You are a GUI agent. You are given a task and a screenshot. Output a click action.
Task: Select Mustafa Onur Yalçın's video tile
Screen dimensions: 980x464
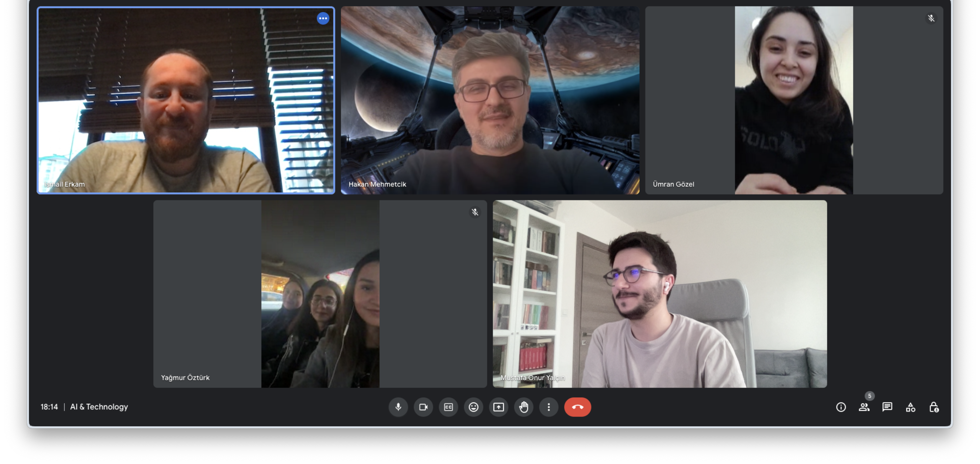click(x=660, y=294)
